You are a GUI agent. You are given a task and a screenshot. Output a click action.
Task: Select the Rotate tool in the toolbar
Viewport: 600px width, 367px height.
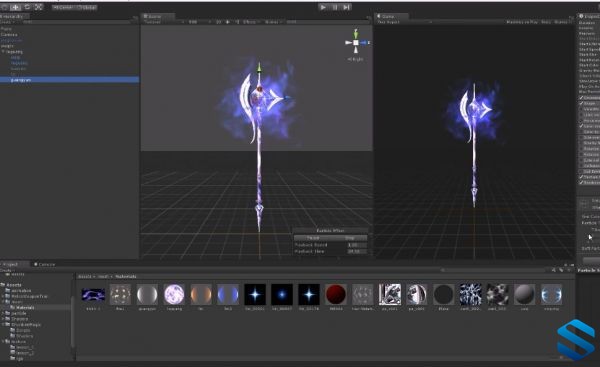(27, 7)
